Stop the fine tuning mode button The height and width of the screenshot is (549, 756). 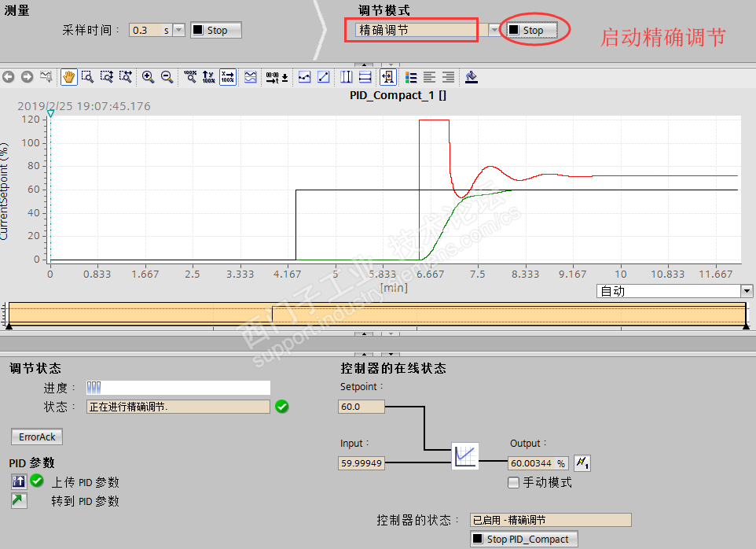(x=532, y=30)
